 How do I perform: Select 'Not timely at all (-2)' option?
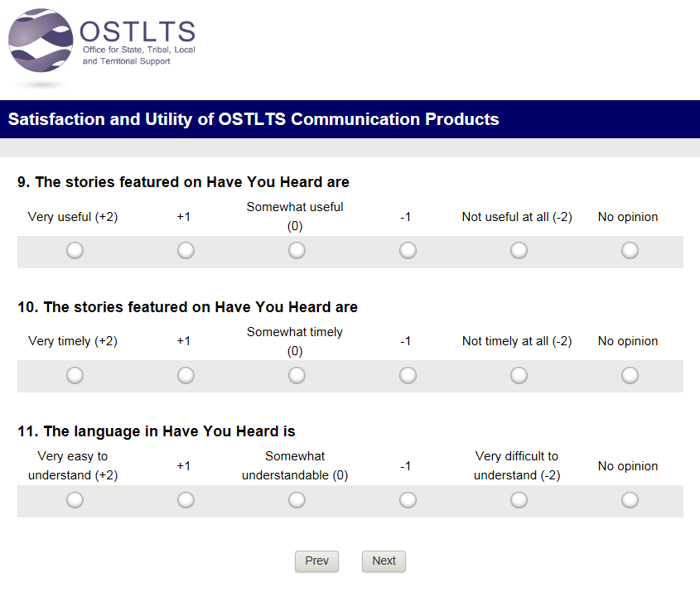pos(519,376)
